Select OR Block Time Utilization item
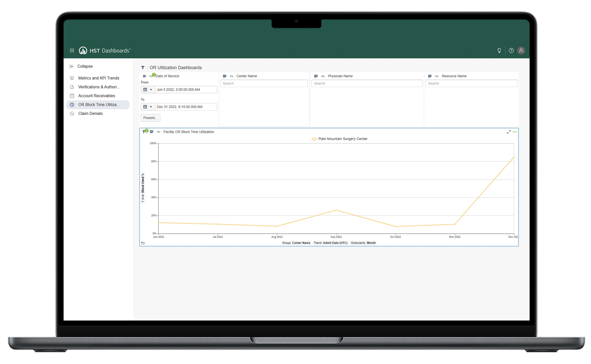 pos(98,105)
